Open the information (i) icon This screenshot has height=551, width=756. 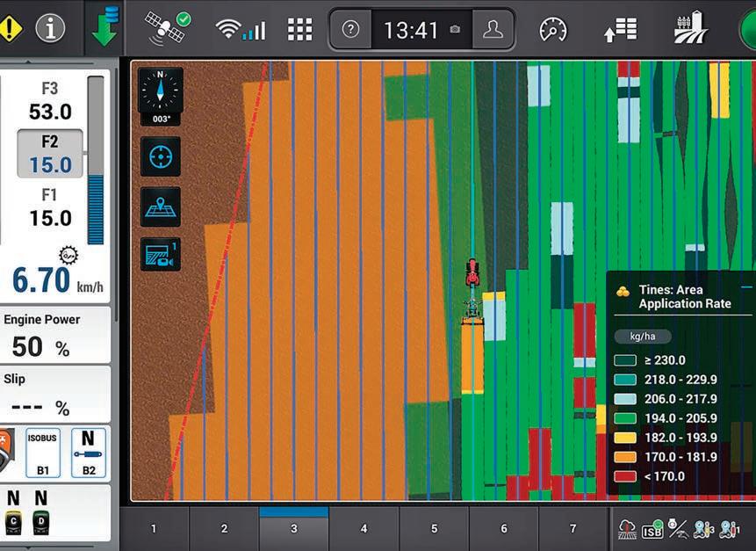coord(50,28)
